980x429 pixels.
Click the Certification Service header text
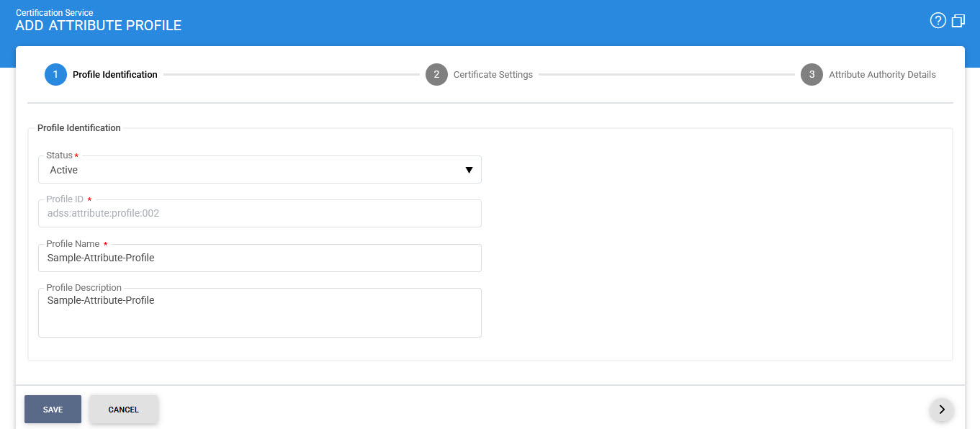click(x=54, y=13)
